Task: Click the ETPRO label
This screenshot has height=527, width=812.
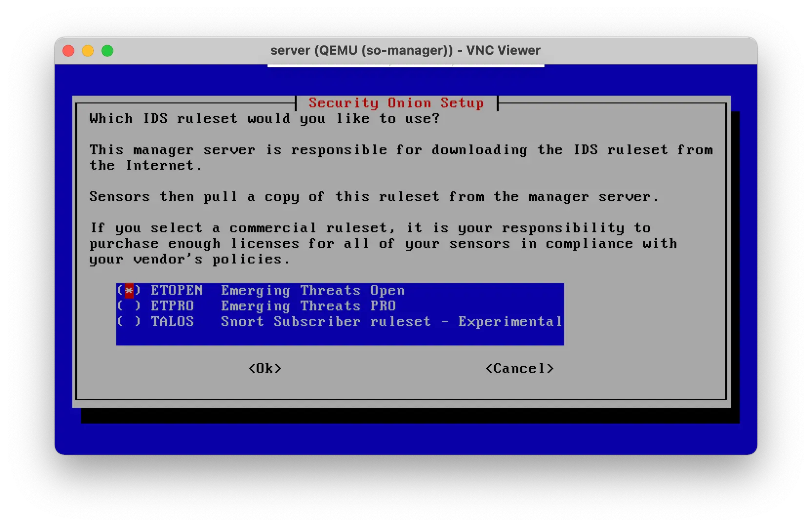Action: (x=172, y=306)
